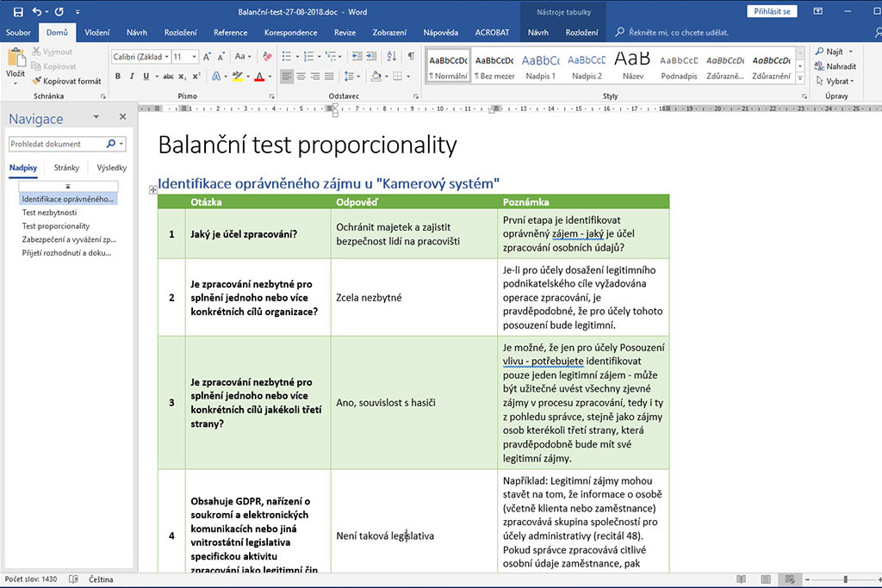Copy selection with Kopírovat
The width and height of the screenshot is (882, 588).
[x=54, y=66]
